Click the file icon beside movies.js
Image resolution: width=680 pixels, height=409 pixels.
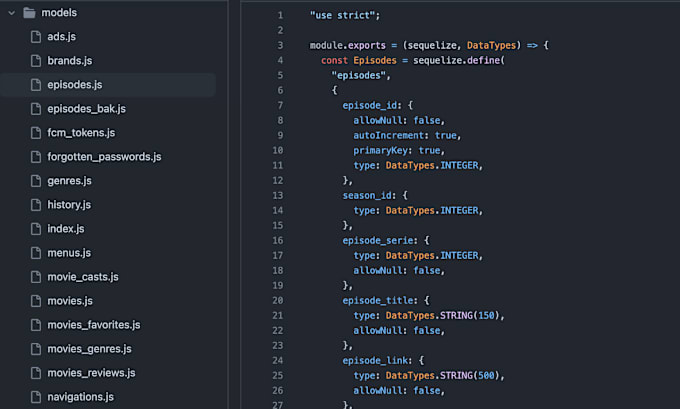(x=36, y=301)
